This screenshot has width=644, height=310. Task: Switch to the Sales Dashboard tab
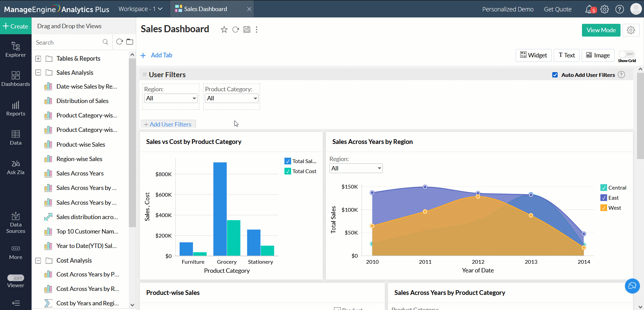pos(205,9)
